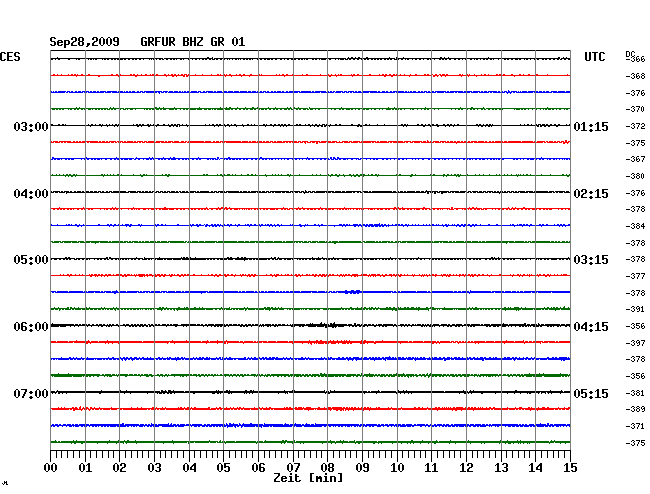Image resolution: width=650 pixels, height=494 pixels.
Task: Click the DC offset value -366
Action: 635,59
